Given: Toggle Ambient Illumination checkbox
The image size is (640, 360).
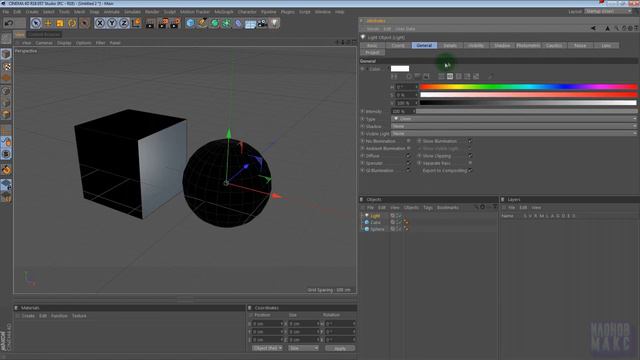Looking at the screenshot, I should [408, 149].
